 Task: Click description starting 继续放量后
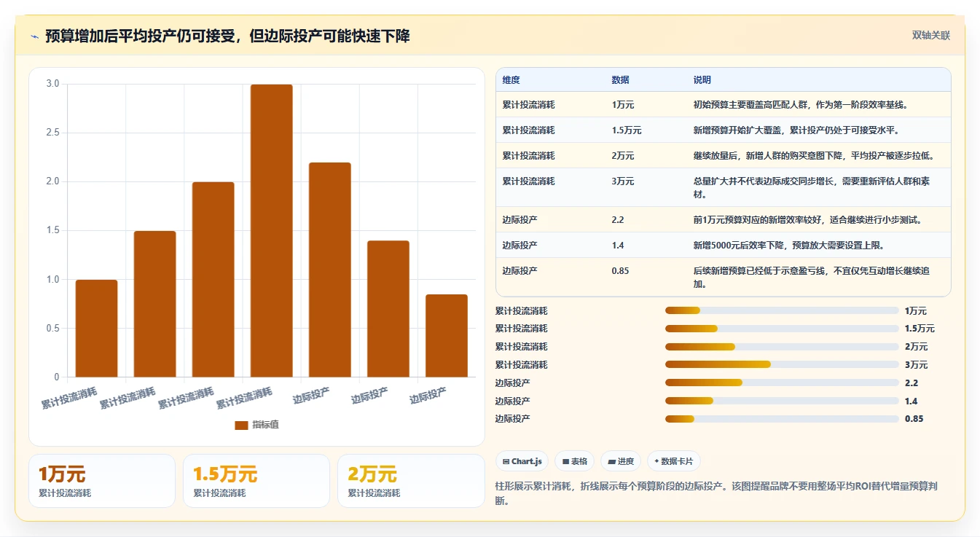[x=813, y=156]
